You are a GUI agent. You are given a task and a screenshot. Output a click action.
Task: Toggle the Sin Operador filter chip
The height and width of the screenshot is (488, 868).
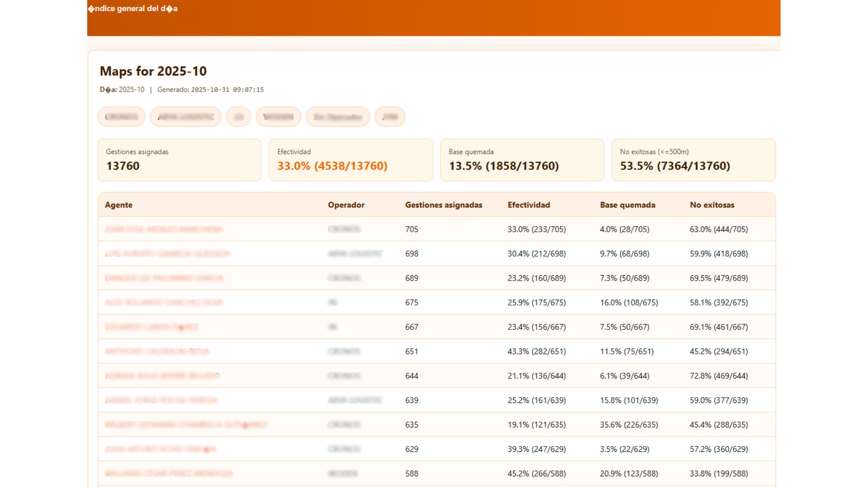point(337,117)
